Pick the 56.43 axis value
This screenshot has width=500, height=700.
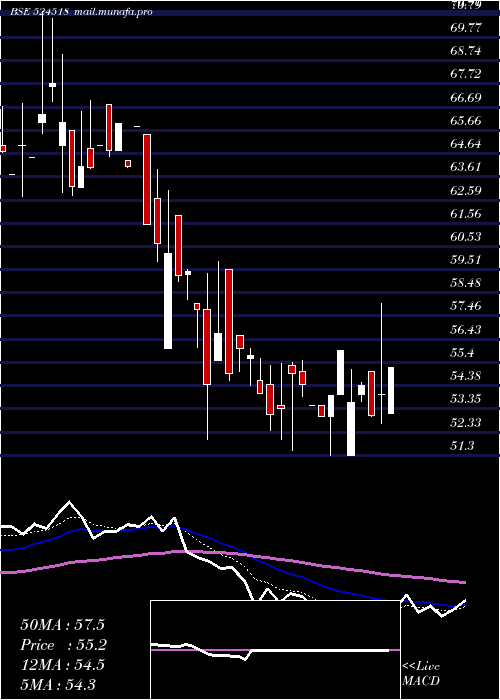466,329
